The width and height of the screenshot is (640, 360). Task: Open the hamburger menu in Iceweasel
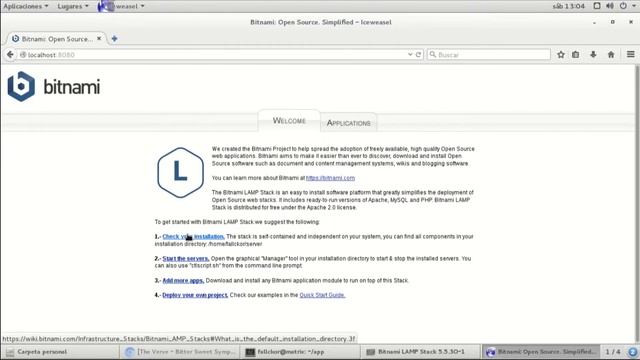coord(631,54)
